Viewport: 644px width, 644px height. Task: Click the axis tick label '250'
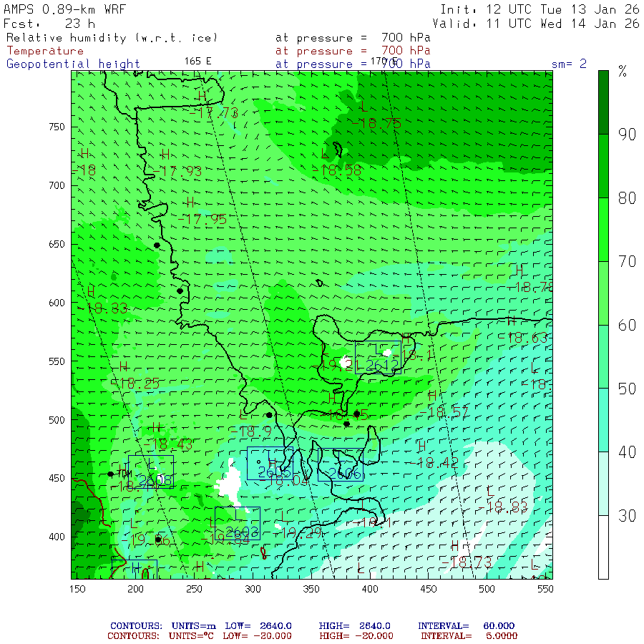coord(194,589)
